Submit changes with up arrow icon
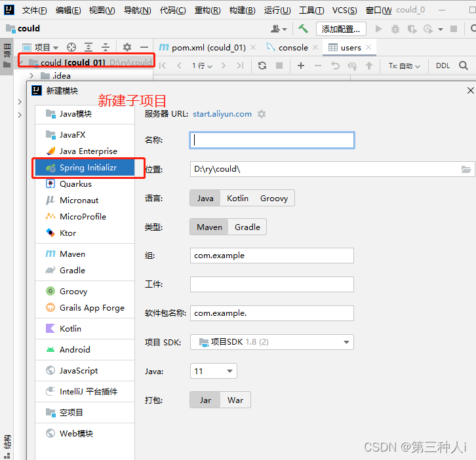This screenshot has width=476, height=460. (369, 66)
